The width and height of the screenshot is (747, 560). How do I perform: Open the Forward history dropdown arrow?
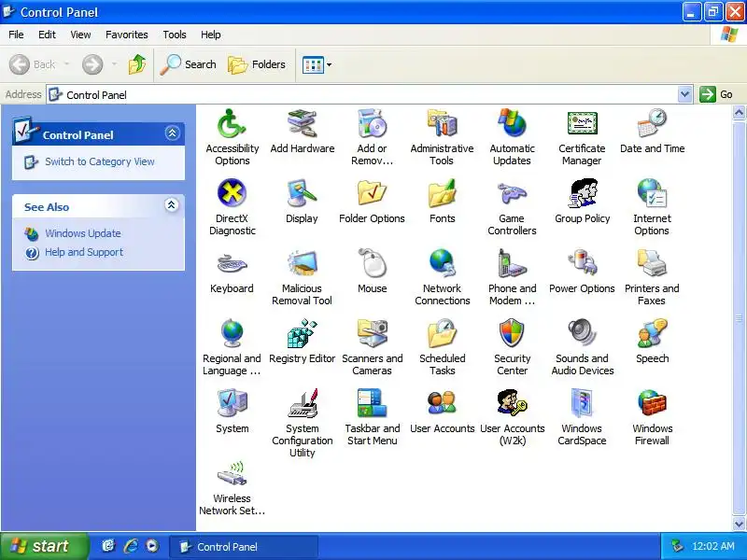pyautogui.click(x=114, y=64)
